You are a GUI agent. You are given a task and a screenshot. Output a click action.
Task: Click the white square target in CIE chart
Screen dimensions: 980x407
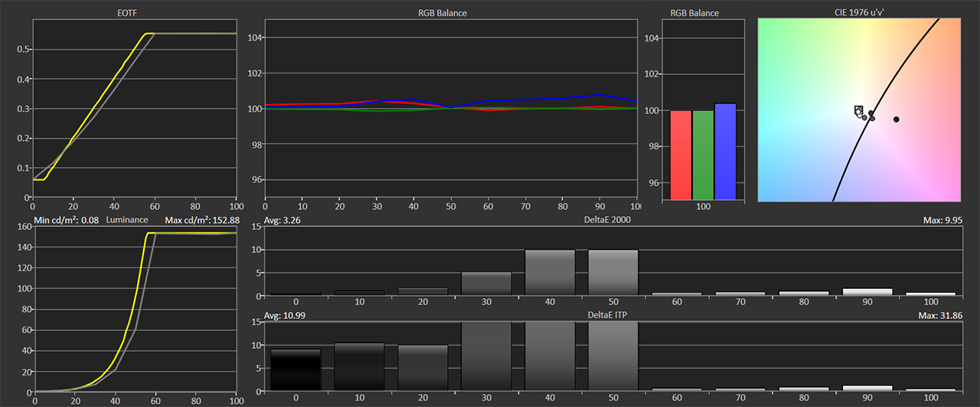(x=858, y=110)
